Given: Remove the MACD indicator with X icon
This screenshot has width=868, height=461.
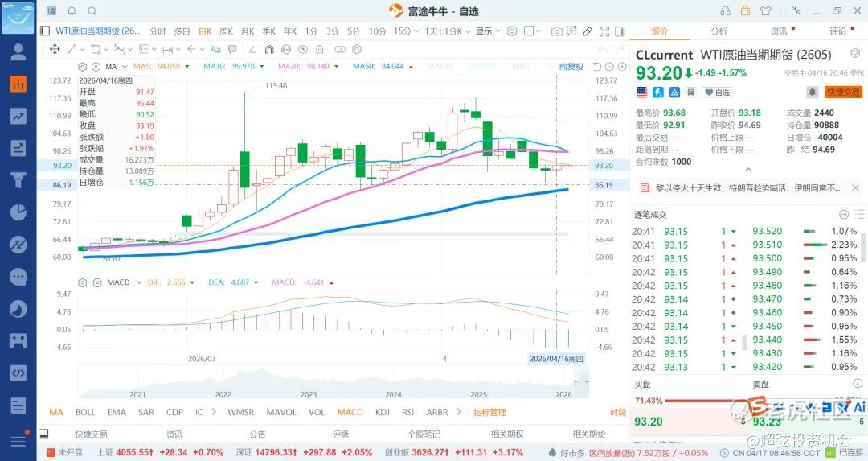Looking at the screenshot, I should pos(97,282).
